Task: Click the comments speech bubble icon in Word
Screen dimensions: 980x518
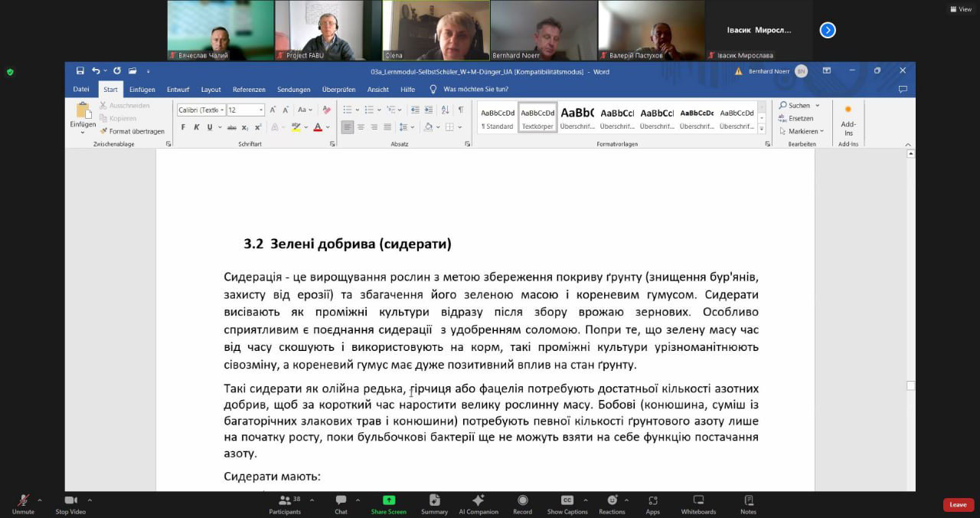Action: [902, 89]
